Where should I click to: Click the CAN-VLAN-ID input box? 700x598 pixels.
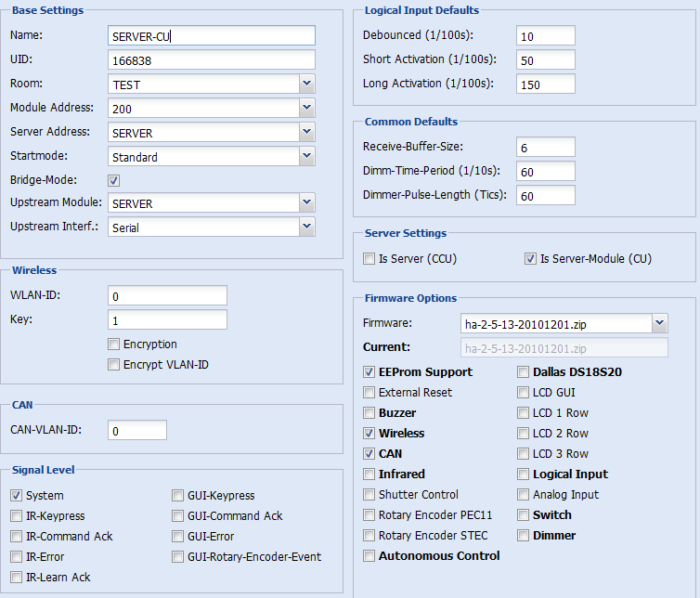click(x=137, y=430)
